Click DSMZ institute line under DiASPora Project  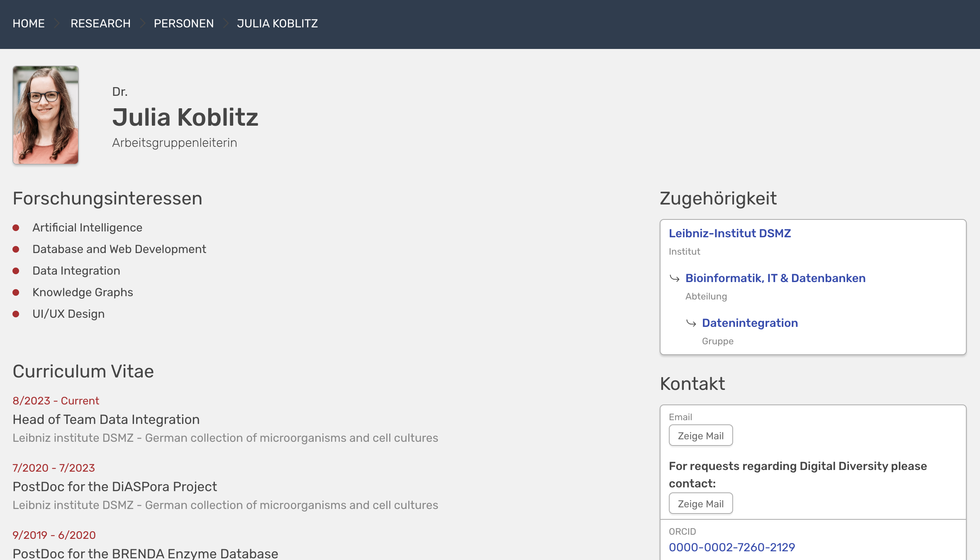pyautogui.click(x=225, y=505)
